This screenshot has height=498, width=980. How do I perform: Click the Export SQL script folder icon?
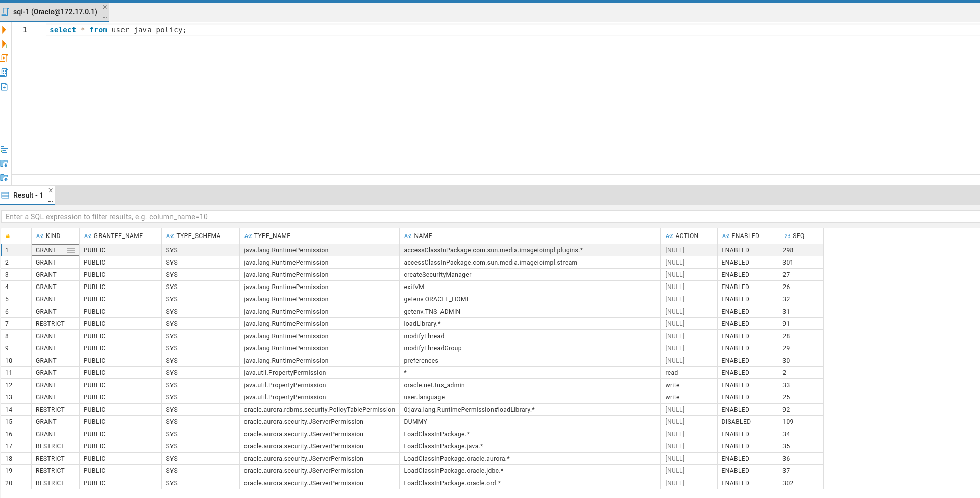pyautogui.click(x=4, y=178)
